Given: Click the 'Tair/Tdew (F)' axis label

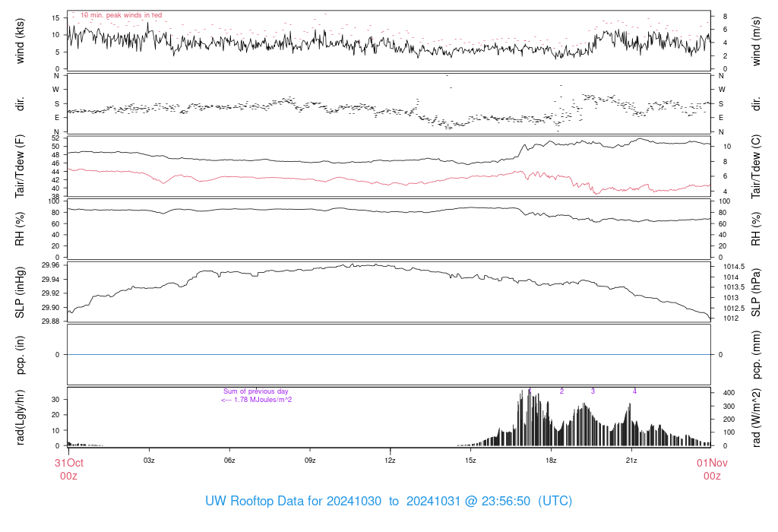Looking at the screenshot, I should (x=21, y=166).
